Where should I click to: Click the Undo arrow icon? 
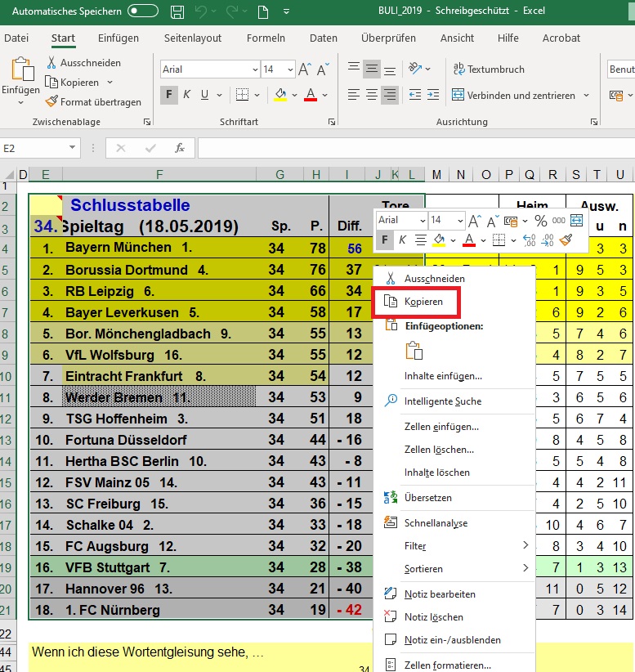[x=200, y=11]
